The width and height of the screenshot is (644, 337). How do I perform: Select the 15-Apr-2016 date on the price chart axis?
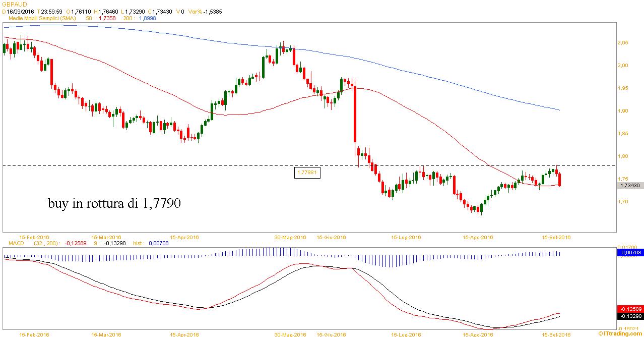(x=186, y=237)
